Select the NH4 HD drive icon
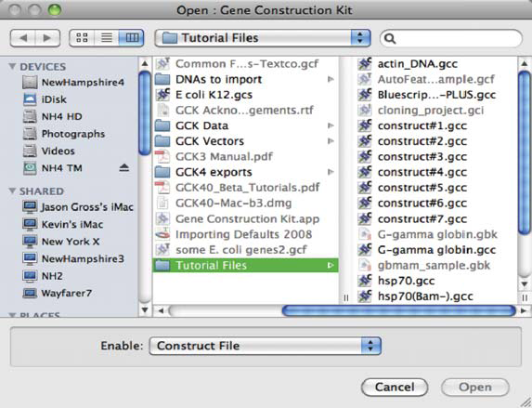The width and height of the screenshot is (532, 408). pos(30,116)
